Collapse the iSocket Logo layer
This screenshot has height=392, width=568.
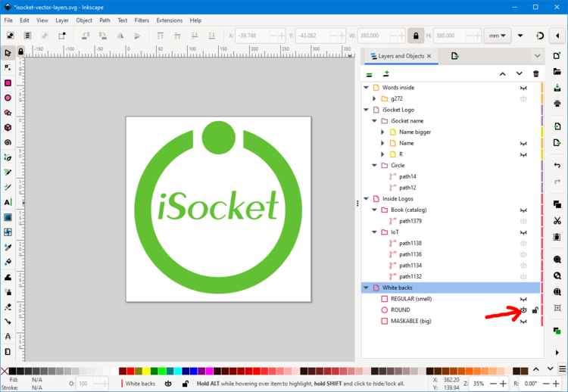tap(367, 110)
